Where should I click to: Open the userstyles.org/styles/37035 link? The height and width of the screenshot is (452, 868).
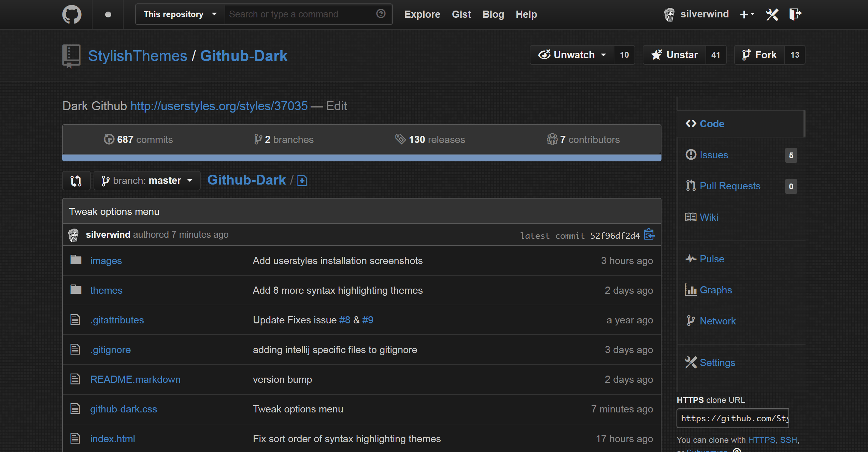219,106
